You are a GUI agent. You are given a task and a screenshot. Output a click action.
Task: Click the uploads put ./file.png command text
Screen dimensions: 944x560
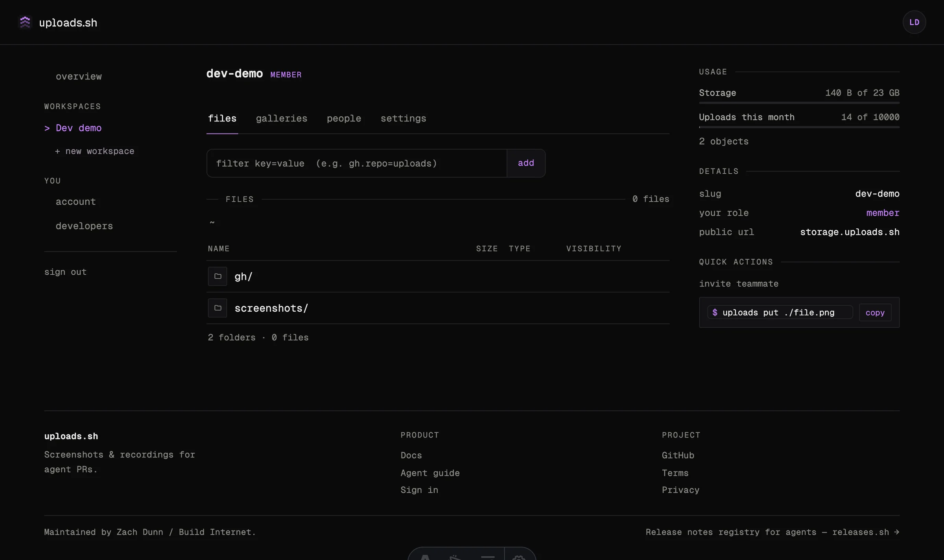pyautogui.click(x=778, y=312)
